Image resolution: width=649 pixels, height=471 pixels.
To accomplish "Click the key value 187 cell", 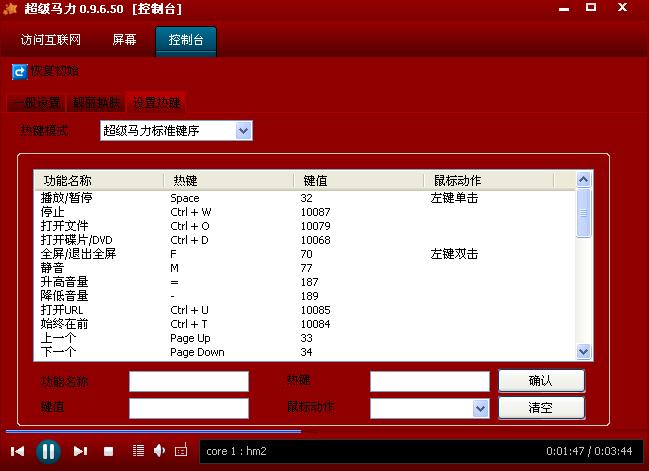I will (309, 282).
